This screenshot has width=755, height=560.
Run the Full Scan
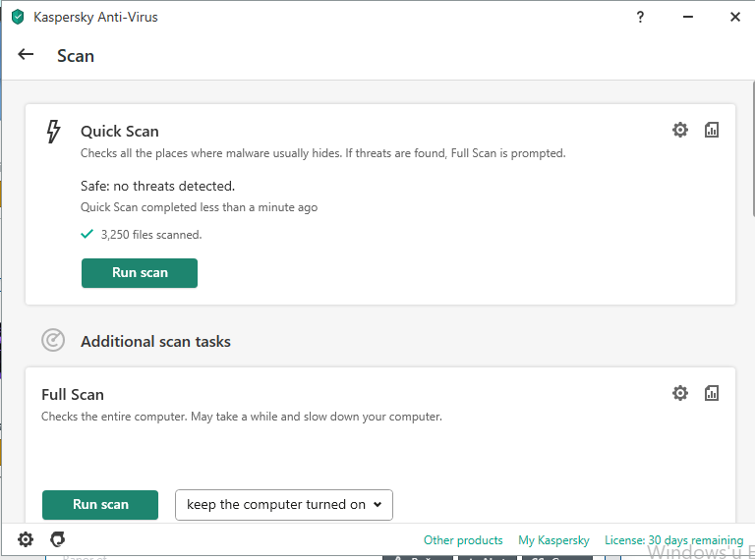pos(100,505)
